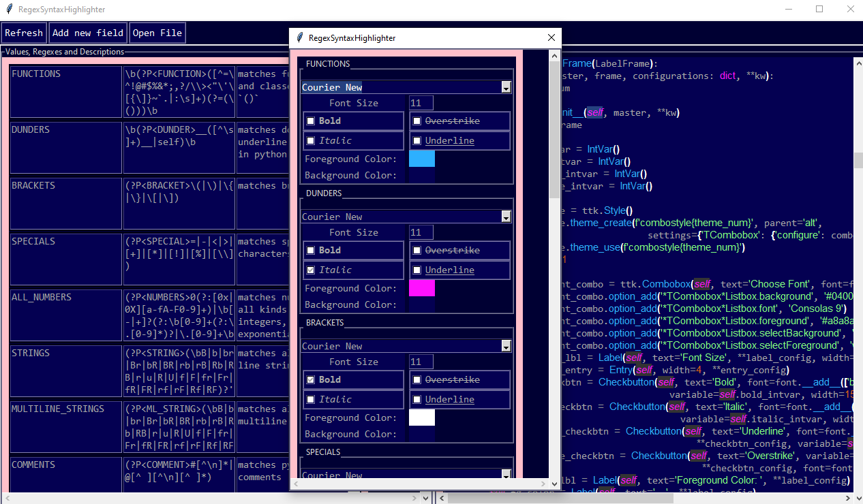Click the BRACKETS Font Size entry field
The height and width of the screenshot is (504, 863).
(x=421, y=362)
